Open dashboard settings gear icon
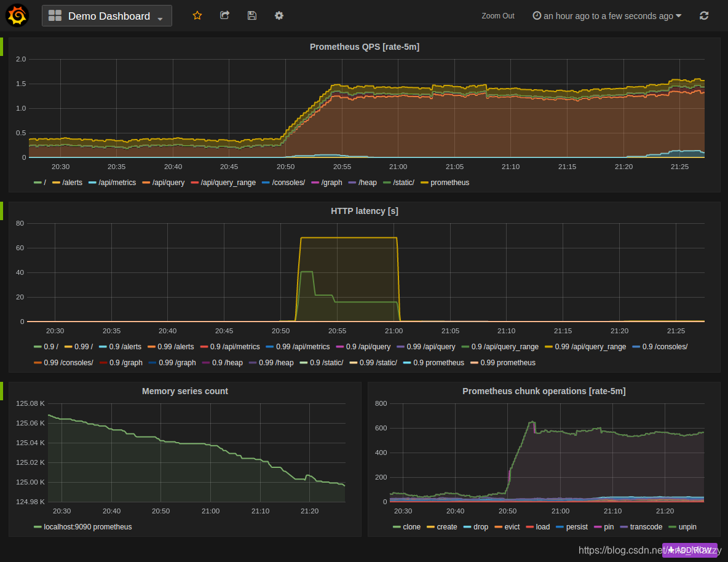Image resolution: width=728 pixels, height=562 pixels. coord(279,15)
